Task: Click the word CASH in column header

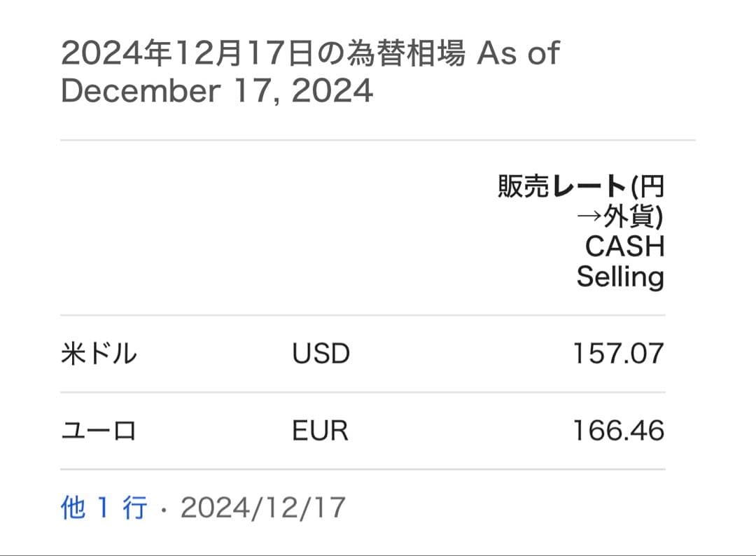Action: [624, 247]
